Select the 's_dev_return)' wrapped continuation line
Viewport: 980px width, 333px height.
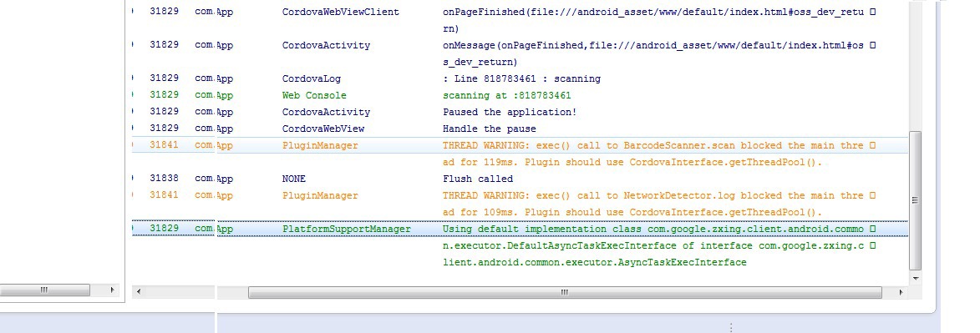coord(480,62)
